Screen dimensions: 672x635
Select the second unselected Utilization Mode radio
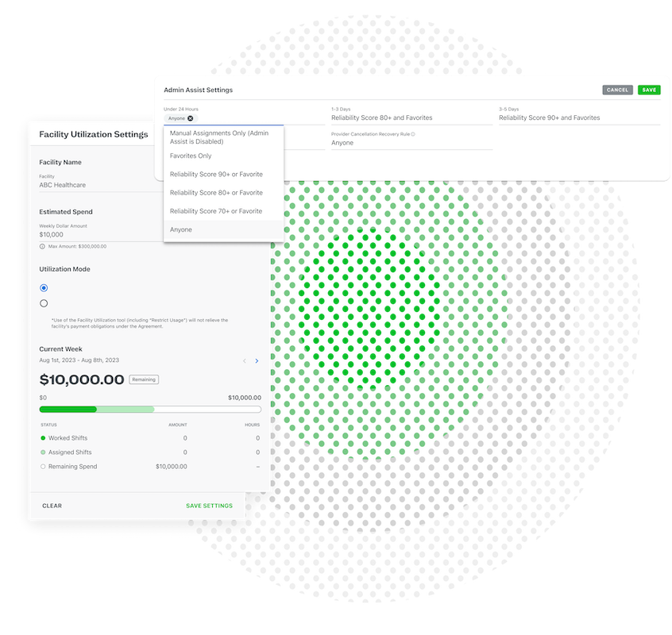pos(44,303)
